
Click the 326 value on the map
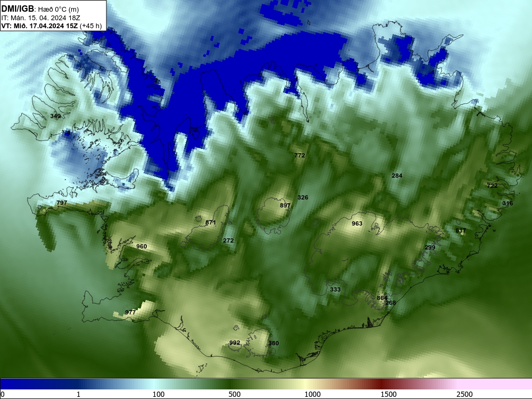click(303, 197)
